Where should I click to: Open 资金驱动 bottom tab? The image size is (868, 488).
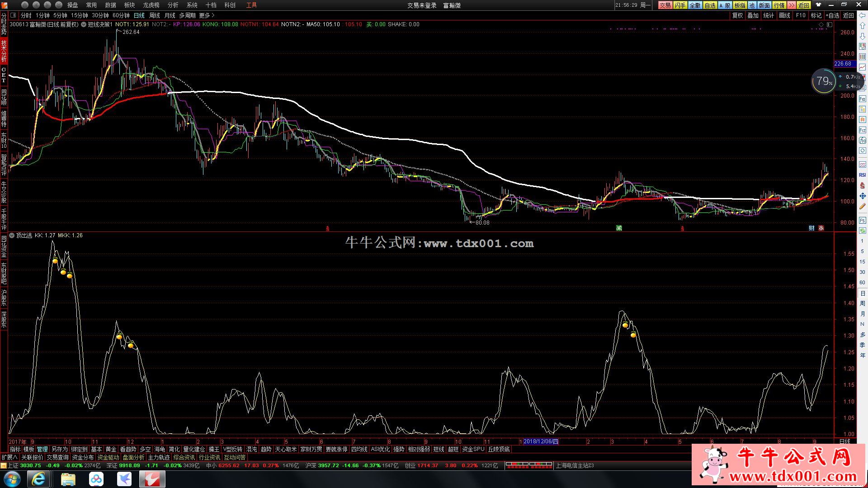tap(108, 457)
